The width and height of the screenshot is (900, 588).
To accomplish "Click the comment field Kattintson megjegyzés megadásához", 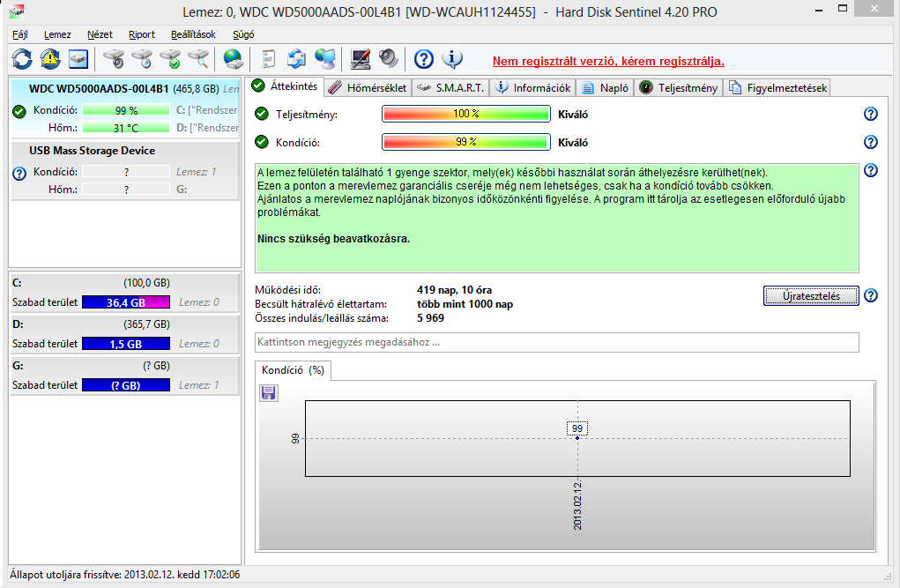I will coord(557,342).
